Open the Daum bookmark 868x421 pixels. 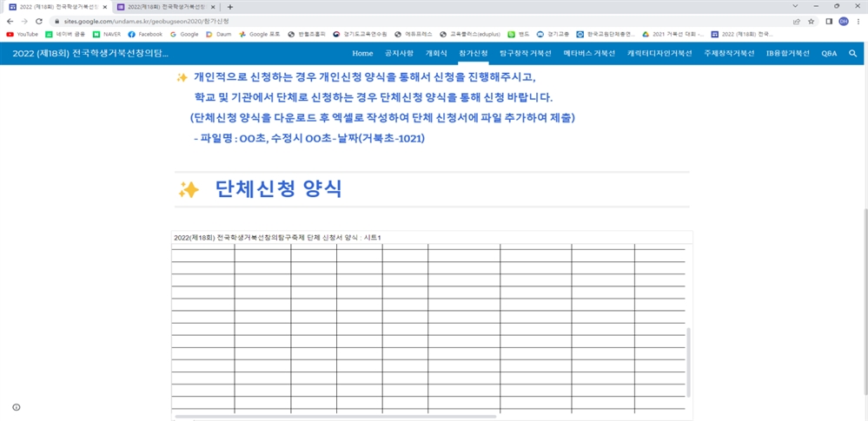219,34
